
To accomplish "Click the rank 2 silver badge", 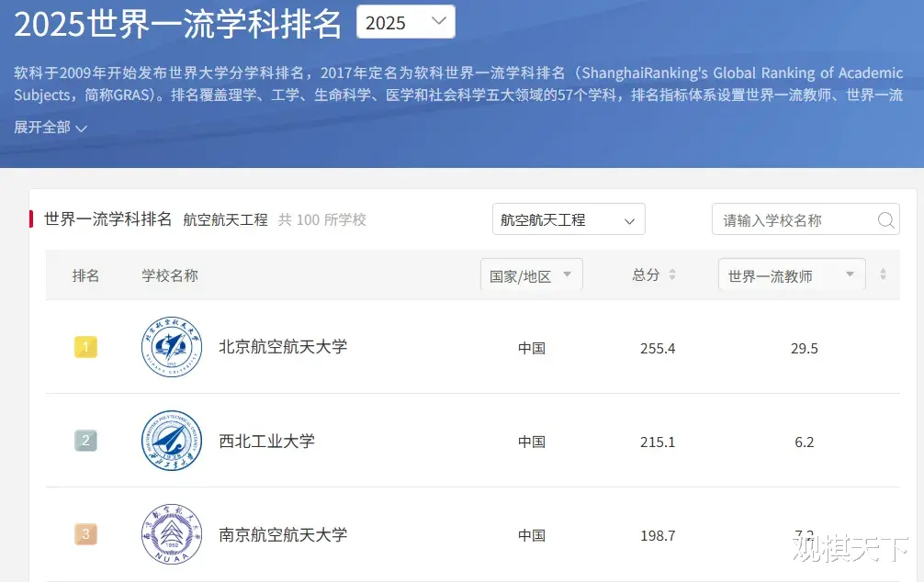I will tap(85, 441).
